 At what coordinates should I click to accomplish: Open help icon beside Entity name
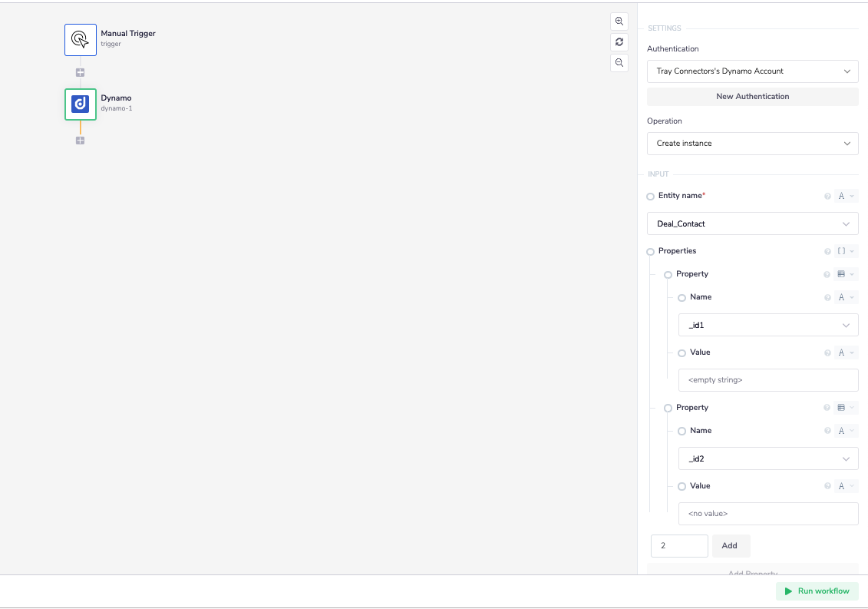(x=827, y=197)
